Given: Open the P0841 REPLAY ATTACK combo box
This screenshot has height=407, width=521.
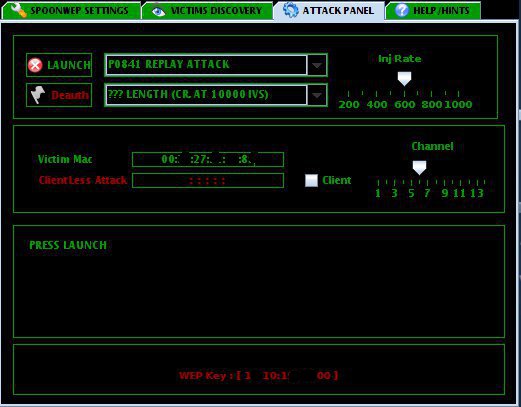Looking at the screenshot, I should click(x=216, y=65).
